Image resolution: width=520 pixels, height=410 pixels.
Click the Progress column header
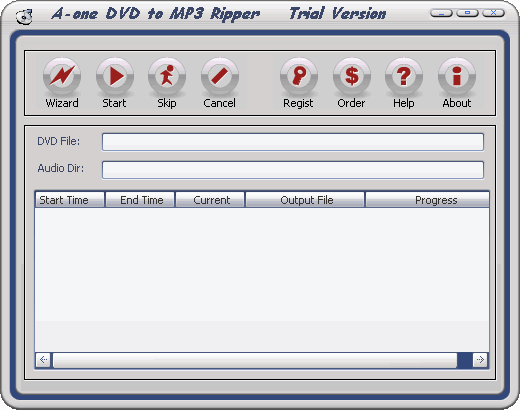(427, 200)
